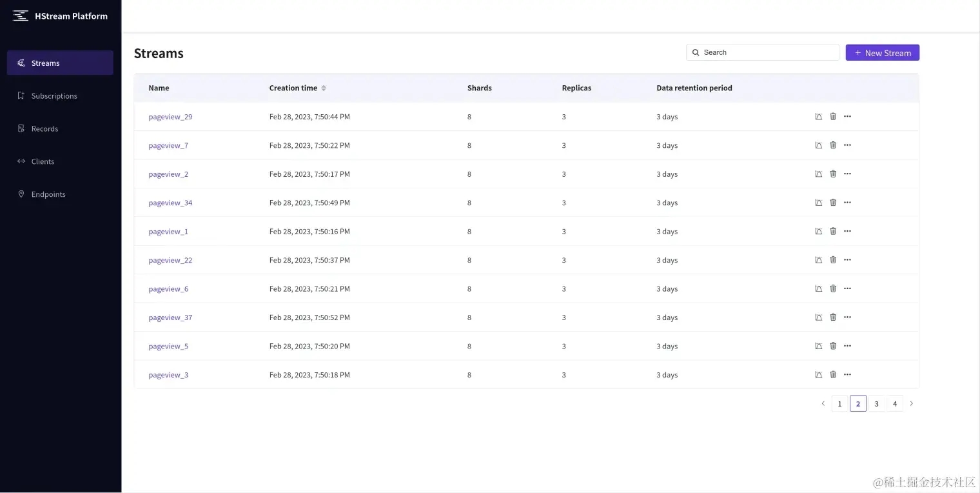Click the trash icon for pageview_22

point(833,259)
